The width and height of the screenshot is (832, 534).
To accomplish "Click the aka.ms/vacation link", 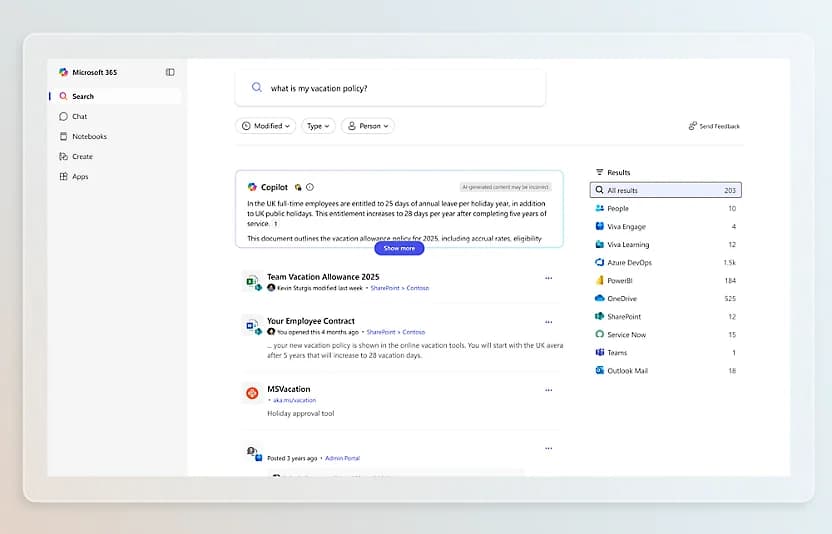I will click(294, 400).
